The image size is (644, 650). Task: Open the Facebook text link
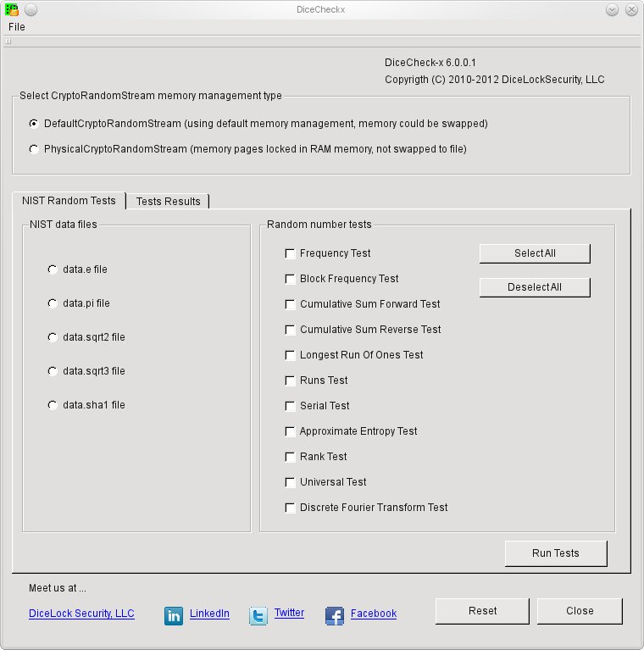[x=374, y=614]
